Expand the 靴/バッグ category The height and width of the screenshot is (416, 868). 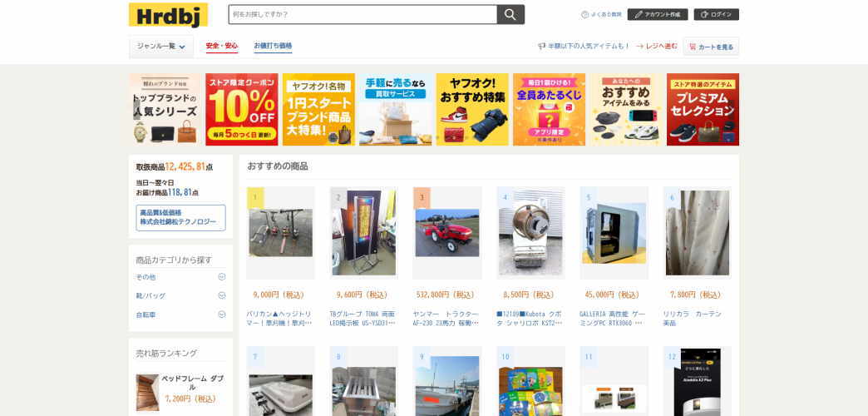(222, 296)
